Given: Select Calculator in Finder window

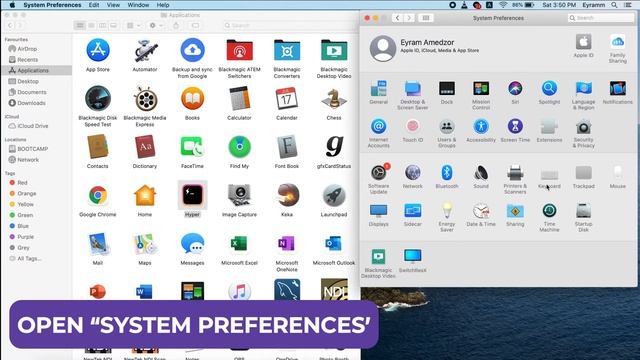Looking at the screenshot, I should [x=239, y=104].
